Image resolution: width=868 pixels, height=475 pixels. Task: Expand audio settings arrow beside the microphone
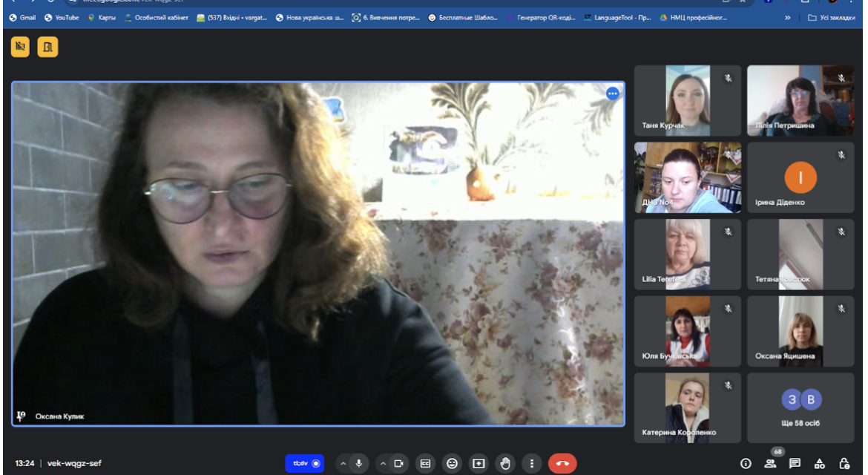[343, 463]
